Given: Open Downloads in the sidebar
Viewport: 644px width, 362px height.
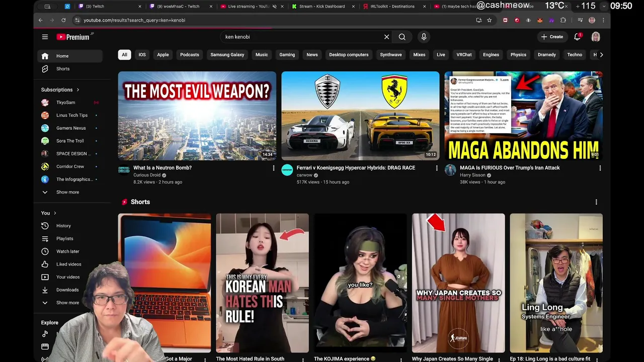Looking at the screenshot, I should click(x=70, y=290).
